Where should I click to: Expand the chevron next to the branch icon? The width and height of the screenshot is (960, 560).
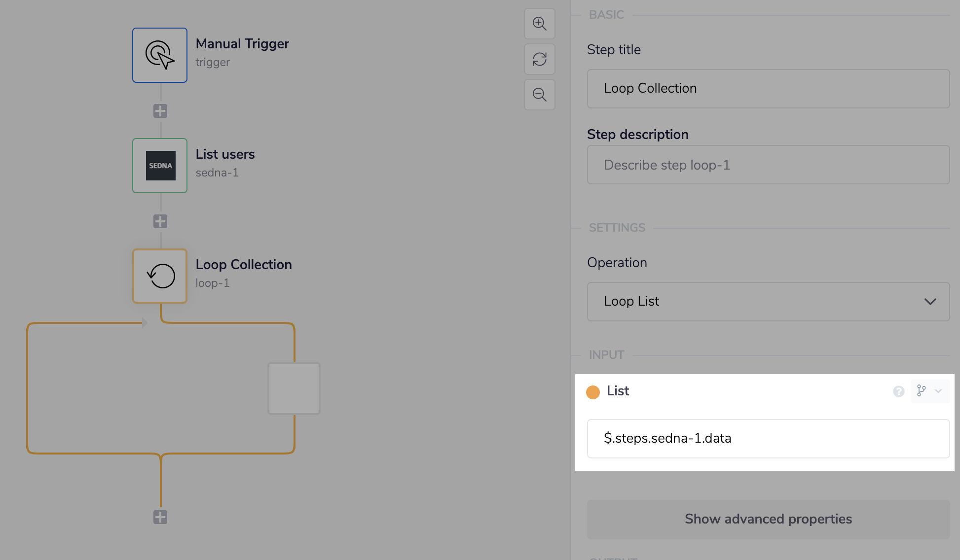point(939,391)
